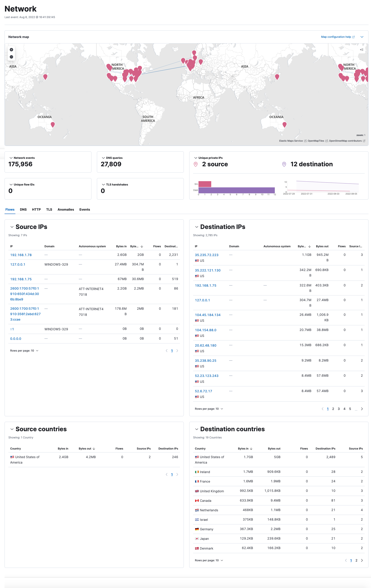Go to next page of Destination IPs
Viewport: 371px width, 588px height.
pos(362,409)
